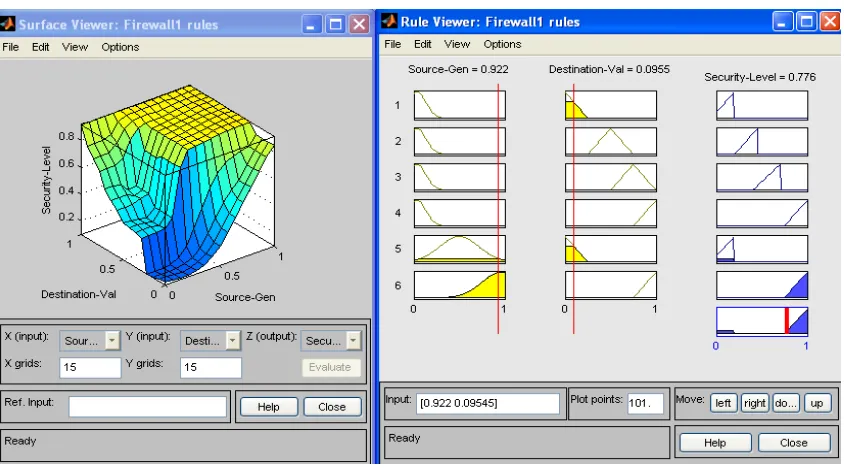The height and width of the screenshot is (468, 844).
Task: Open File menu in Surface Viewer
Action: pyautogui.click(x=11, y=47)
